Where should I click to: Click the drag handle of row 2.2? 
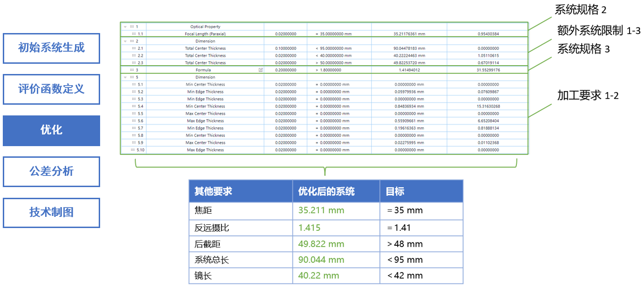[134, 55]
